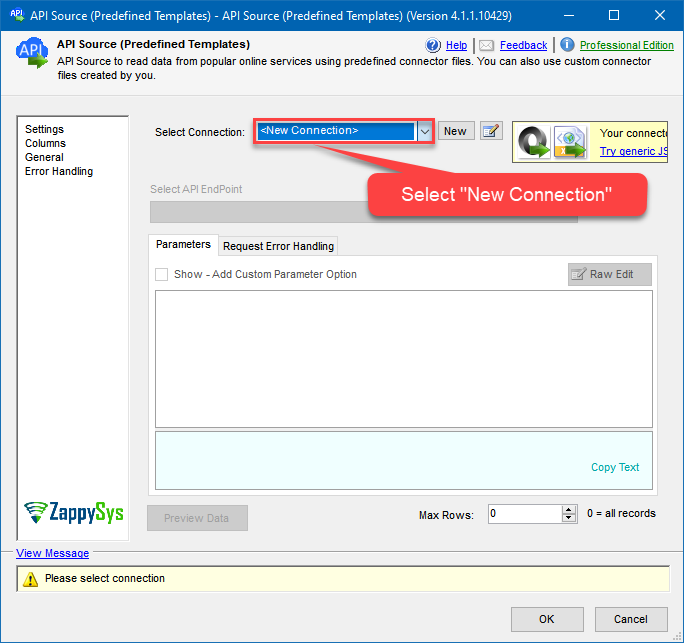
Task: Open the View Message link
Action: tap(52, 553)
